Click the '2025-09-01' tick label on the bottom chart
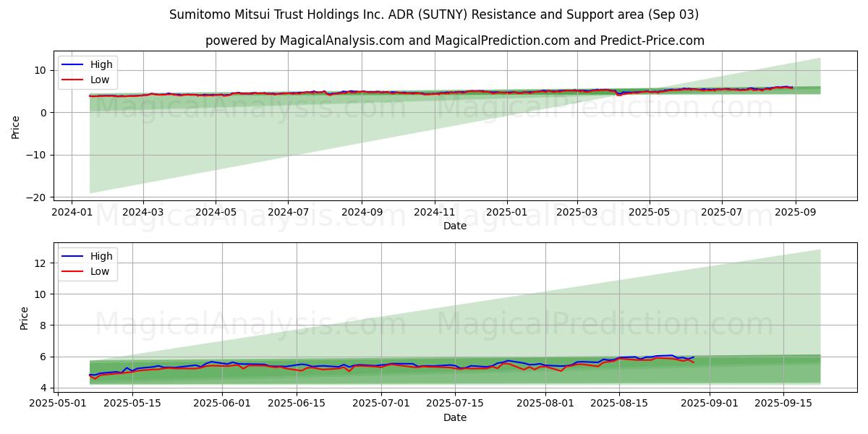 708,404
